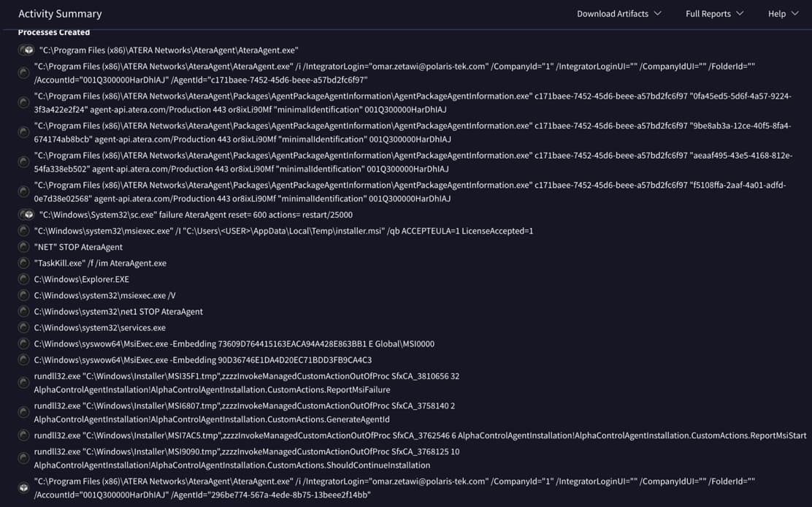The height and width of the screenshot is (507, 812).
Task: Click the icon beside msiexec.exe /V
Action: click(x=24, y=295)
